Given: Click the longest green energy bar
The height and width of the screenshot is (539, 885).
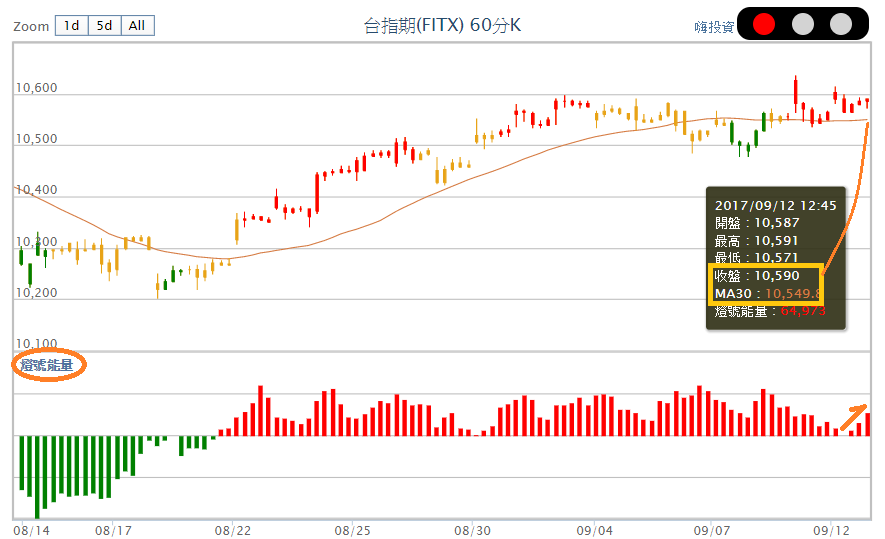Looking at the screenshot, I should (x=37, y=476).
